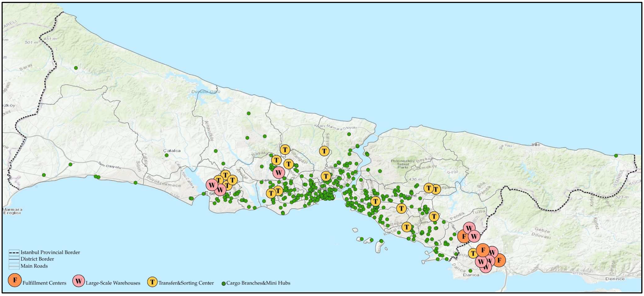This screenshot has height=296, width=644.
Task: Click the easternmost orange F marker near Gebze
Action: click(499, 260)
